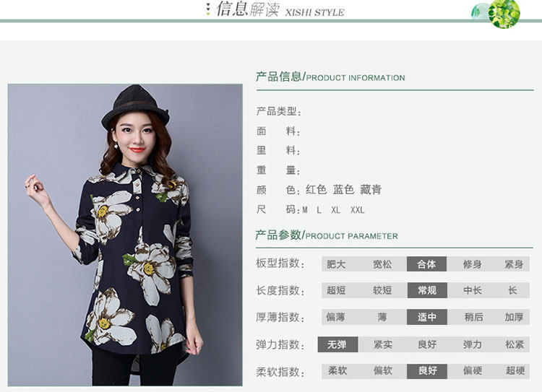Open the model photo thumbnail
Viewport: 542px width, 392px height.
pos(125,235)
